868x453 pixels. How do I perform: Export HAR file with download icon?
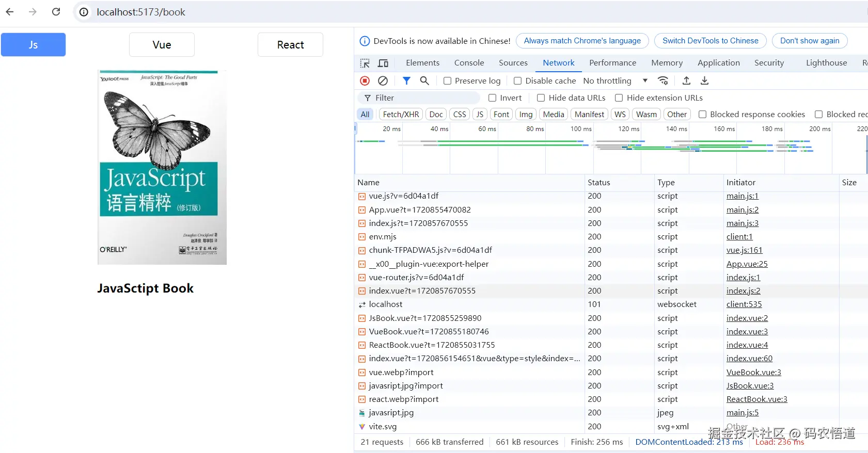[x=704, y=80]
